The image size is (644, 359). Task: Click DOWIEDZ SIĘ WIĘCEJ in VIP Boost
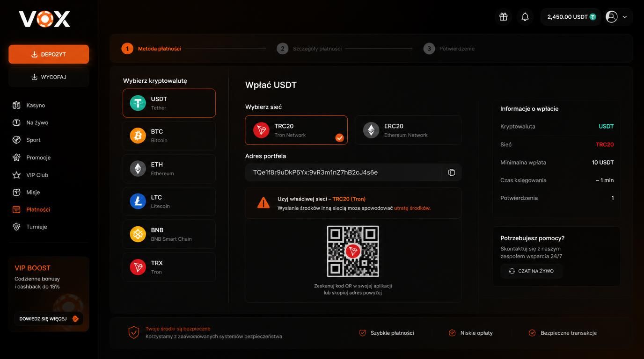click(49, 319)
